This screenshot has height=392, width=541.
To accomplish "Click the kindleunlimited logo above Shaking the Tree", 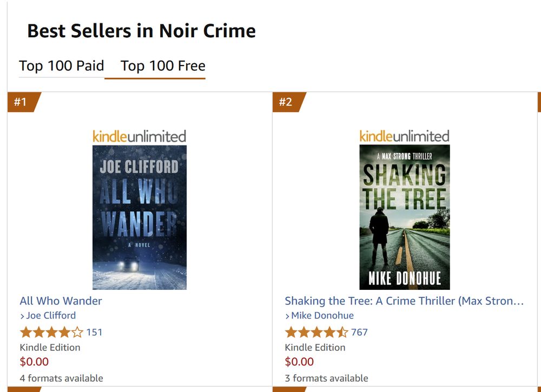I will click(x=404, y=136).
